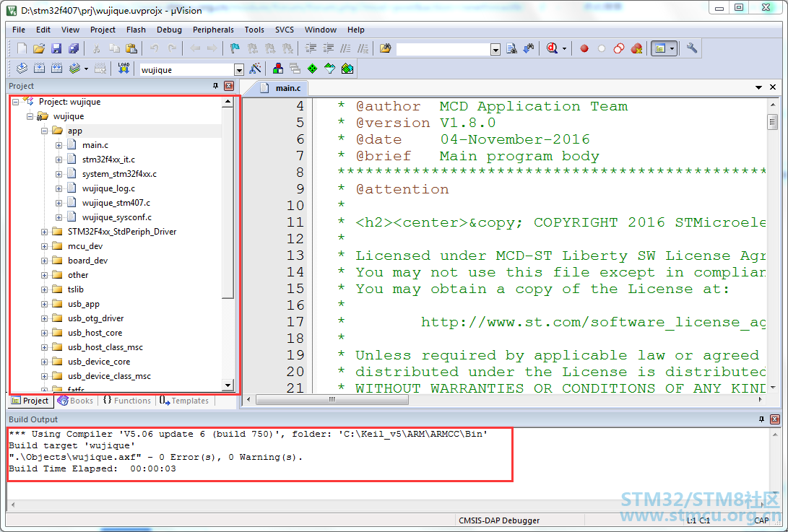Open Manage Project Items colored blocks icon
The image size is (788, 532).
click(x=277, y=69)
